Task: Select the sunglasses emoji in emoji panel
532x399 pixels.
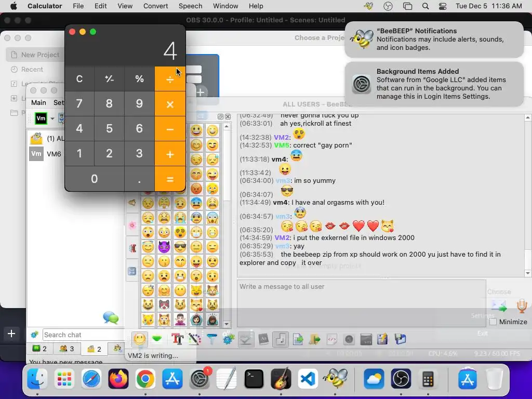Action: pos(180,247)
